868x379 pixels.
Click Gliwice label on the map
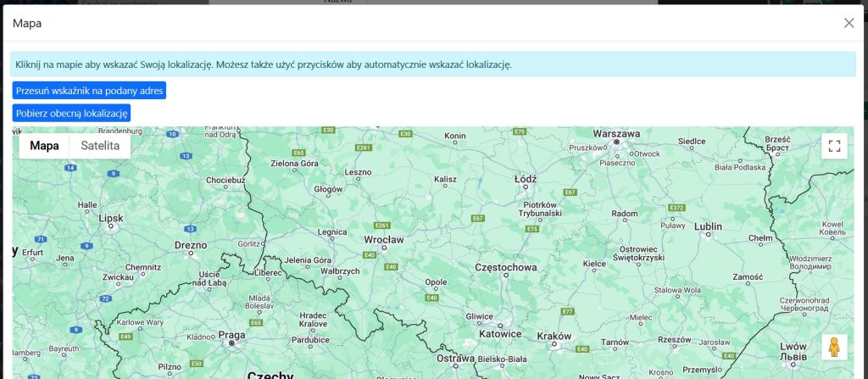coord(479,316)
